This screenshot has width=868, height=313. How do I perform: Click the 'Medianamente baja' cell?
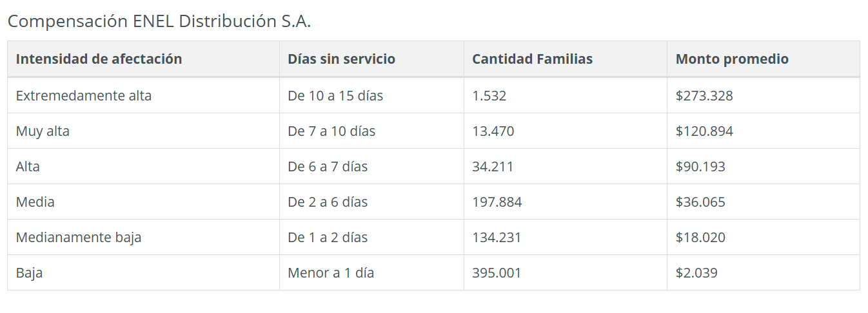tap(79, 238)
